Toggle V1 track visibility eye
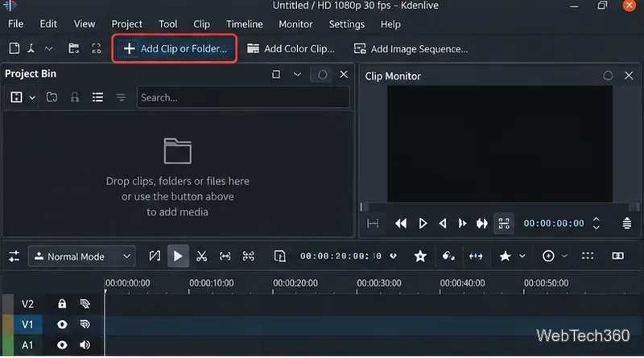Image resolution: width=644 pixels, height=358 pixels. [x=62, y=324]
